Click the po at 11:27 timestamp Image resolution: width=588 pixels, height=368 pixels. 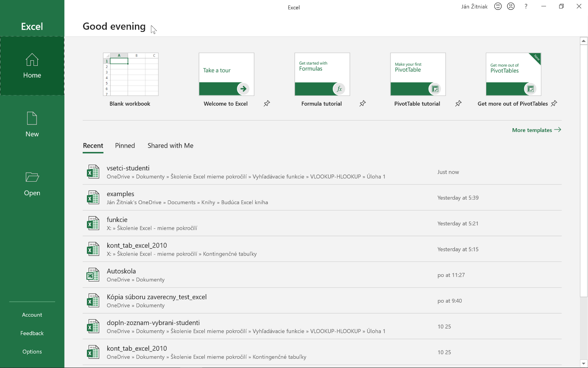click(451, 275)
